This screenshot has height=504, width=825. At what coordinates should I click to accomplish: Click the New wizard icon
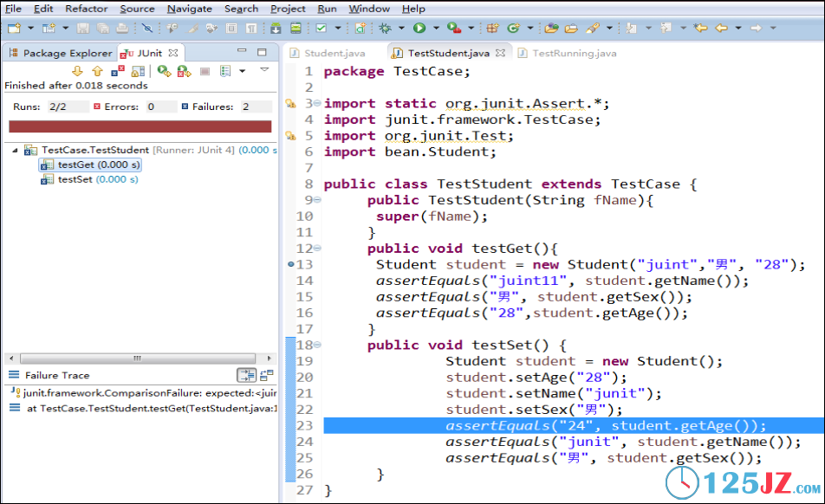click(14, 28)
